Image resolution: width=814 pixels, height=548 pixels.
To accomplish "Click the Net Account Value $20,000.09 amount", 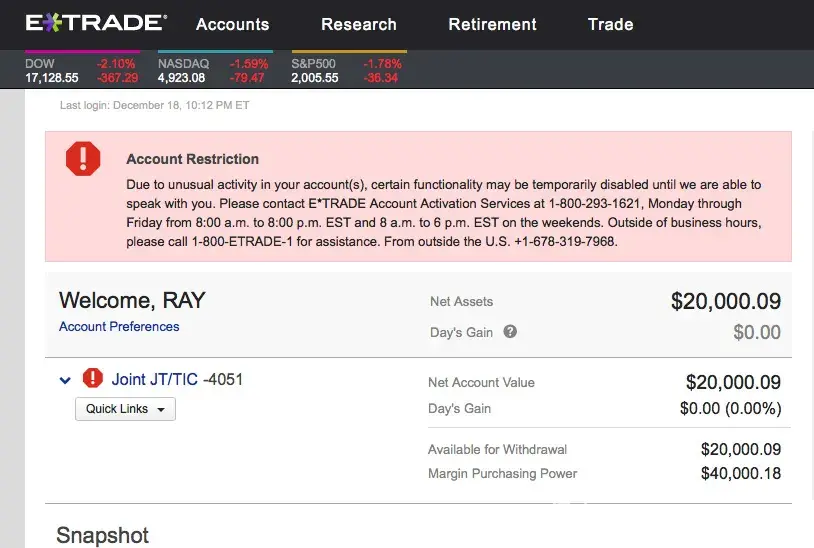I will point(733,382).
